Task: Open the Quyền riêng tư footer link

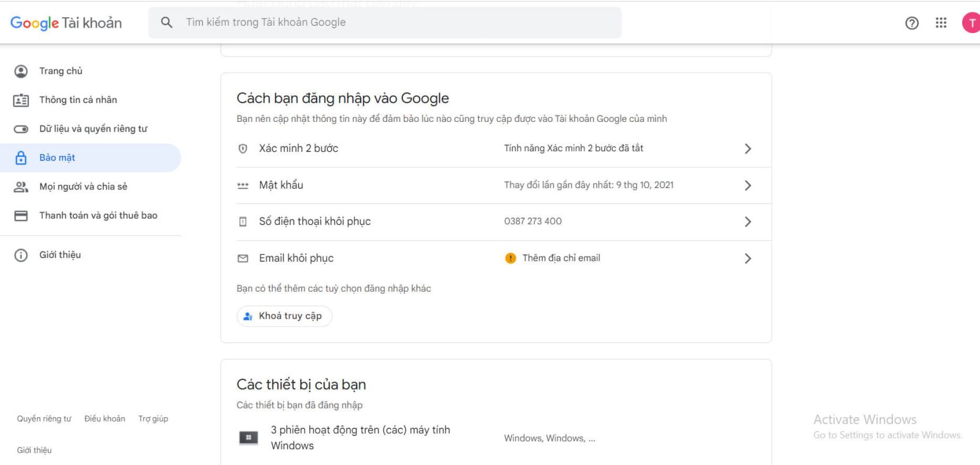Action: [x=44, y=419]
